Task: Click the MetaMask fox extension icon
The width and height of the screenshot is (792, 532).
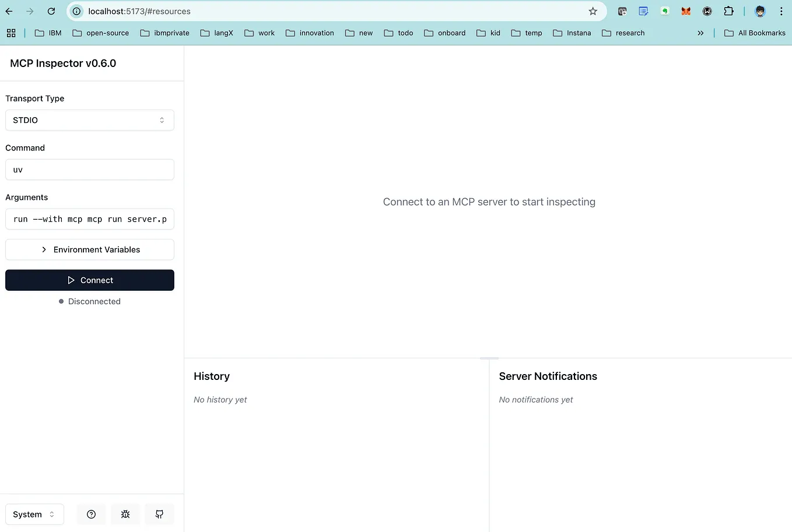Action: coord(685,11)
